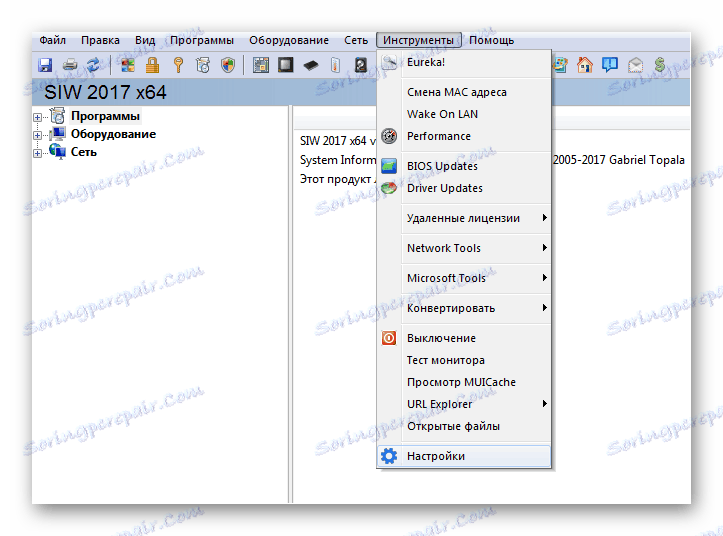This screenshot has height=536, width=723.
Task: Click the black memory chip toolbar icon
Action: click(x=311, y=66)
